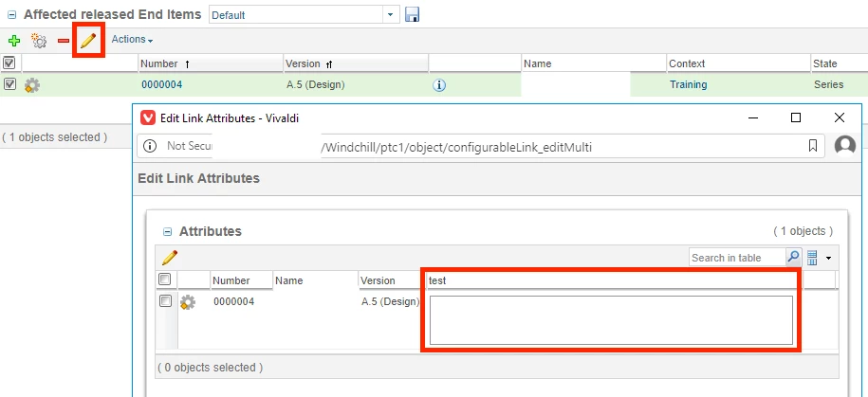Viewport: 868px width, 397px height.
Task: Open the 0000004 number link
Action: point(161,84)
